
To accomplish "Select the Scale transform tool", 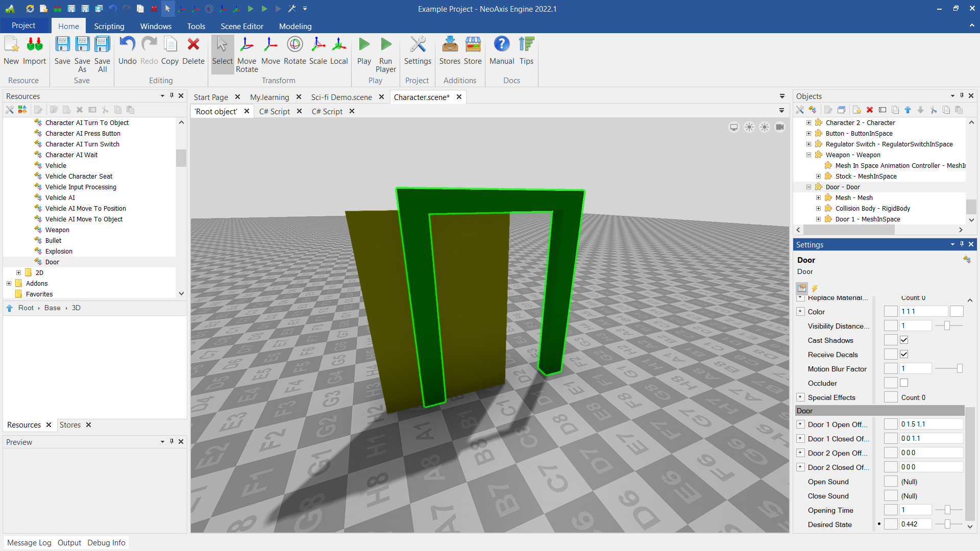I will (x=317, y=51).
